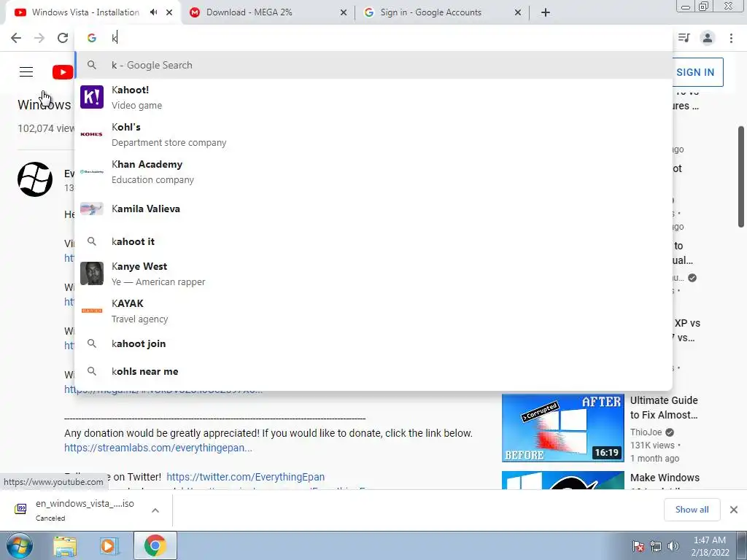Open the network tray icon
Image resolution: width=747 pixels, height=560 pixels.
pyautogui.click(x=656, y=546)
